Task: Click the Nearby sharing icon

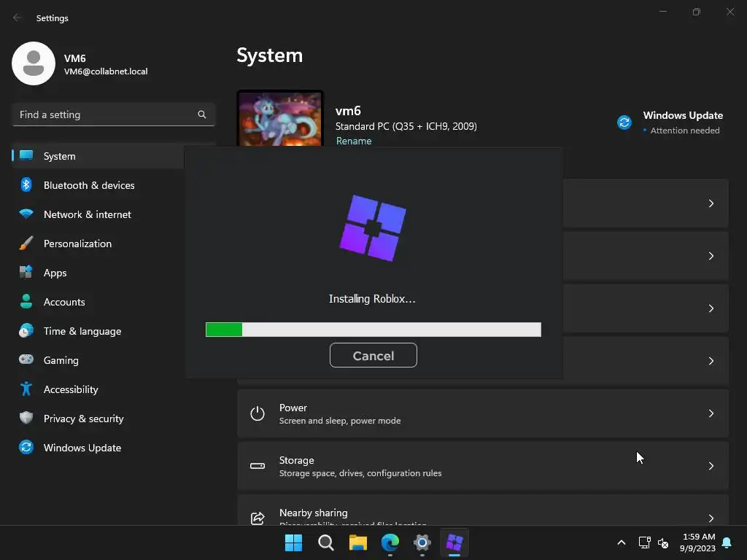Action: coord(258,518)
